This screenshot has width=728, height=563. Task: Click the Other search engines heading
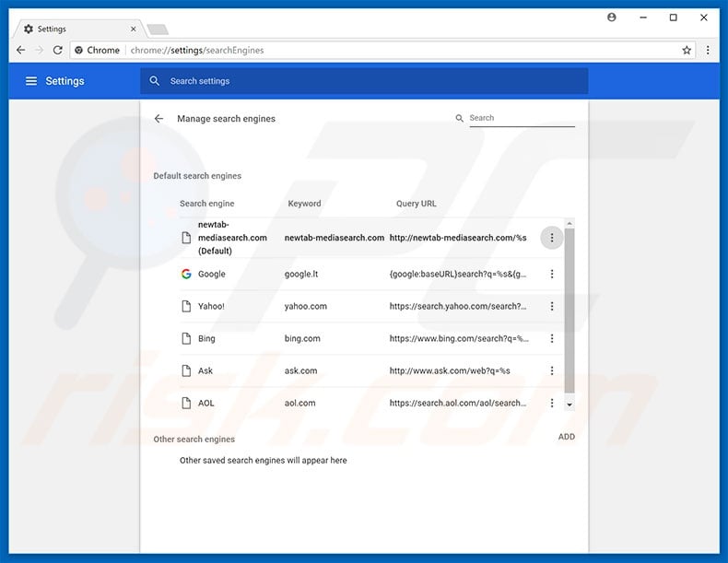[x=194, y=440]
